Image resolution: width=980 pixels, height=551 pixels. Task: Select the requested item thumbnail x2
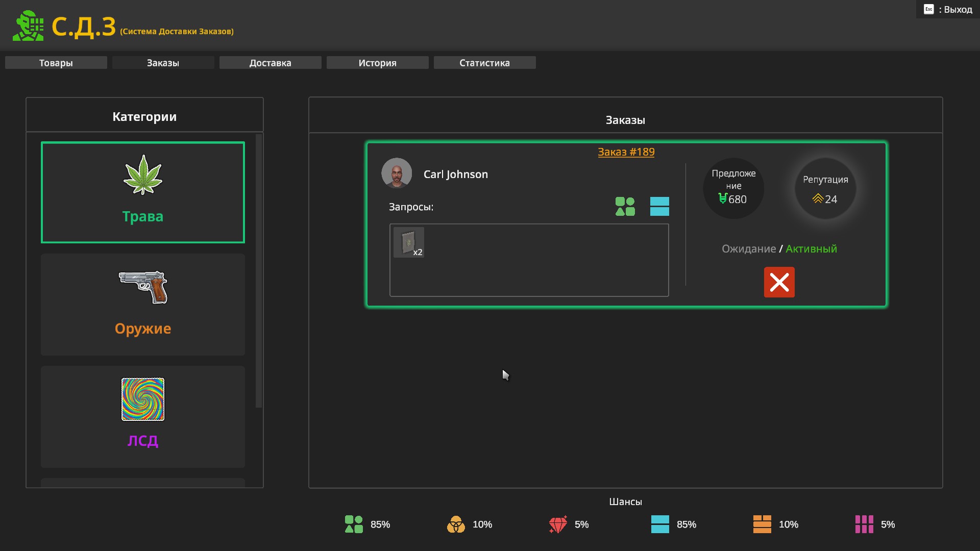(x=409, y=242)
